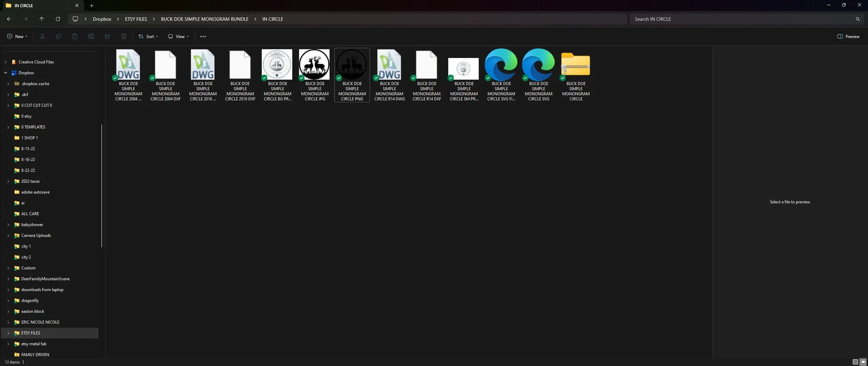
Task: Go back to the previous folder
Action: point(9,19)
